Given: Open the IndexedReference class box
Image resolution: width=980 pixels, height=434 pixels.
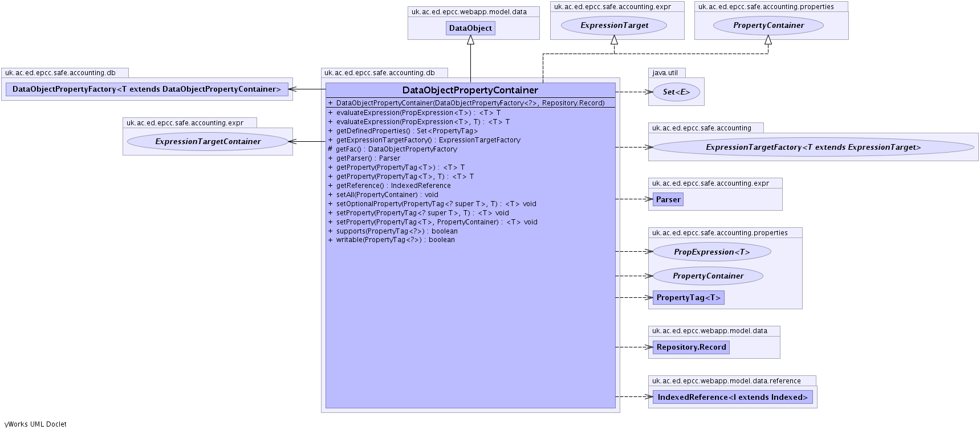Looking at the screenshot, I should (x=732, y=397).
